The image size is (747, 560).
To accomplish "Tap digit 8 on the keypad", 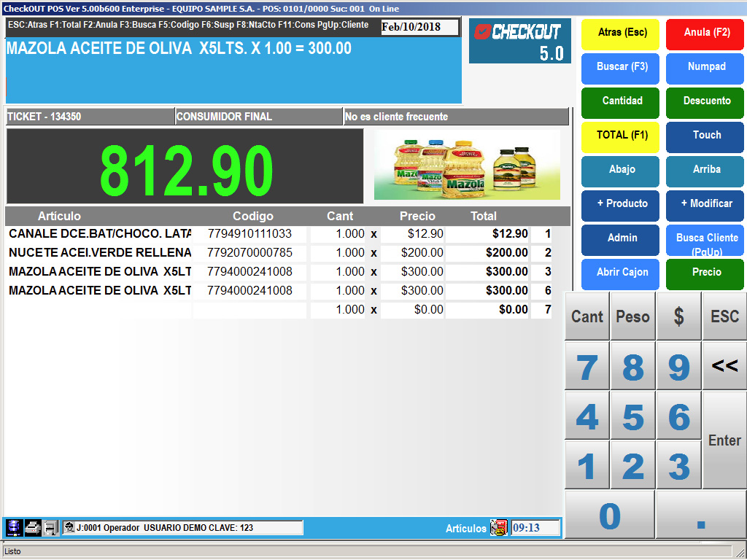I will click(x=632, y=366).
